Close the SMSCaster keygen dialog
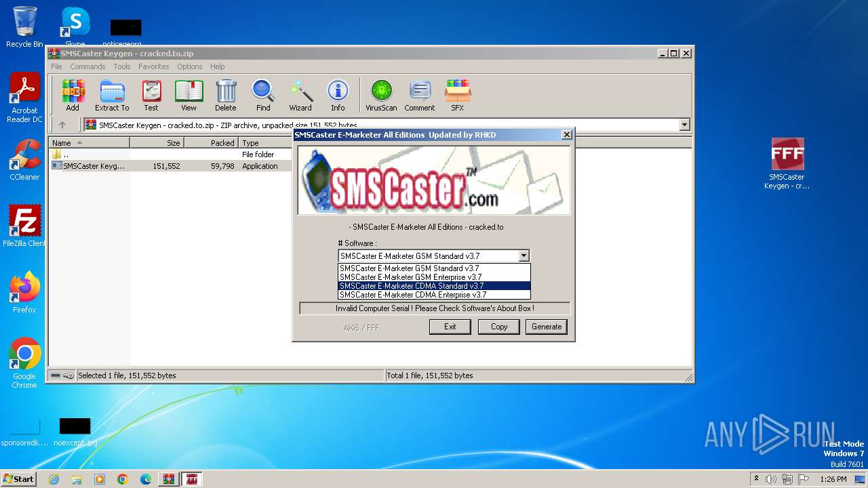868x488 pixels. tap(567, 135)
